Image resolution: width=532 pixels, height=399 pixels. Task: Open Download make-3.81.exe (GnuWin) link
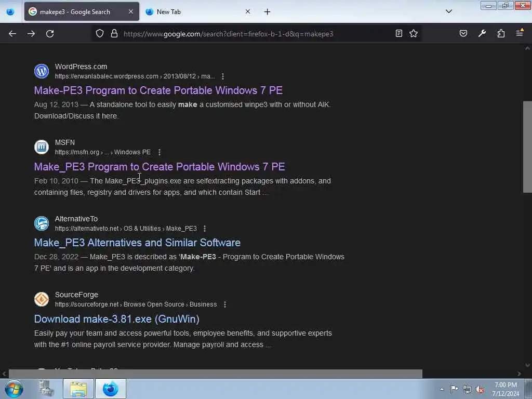[117, 319]
